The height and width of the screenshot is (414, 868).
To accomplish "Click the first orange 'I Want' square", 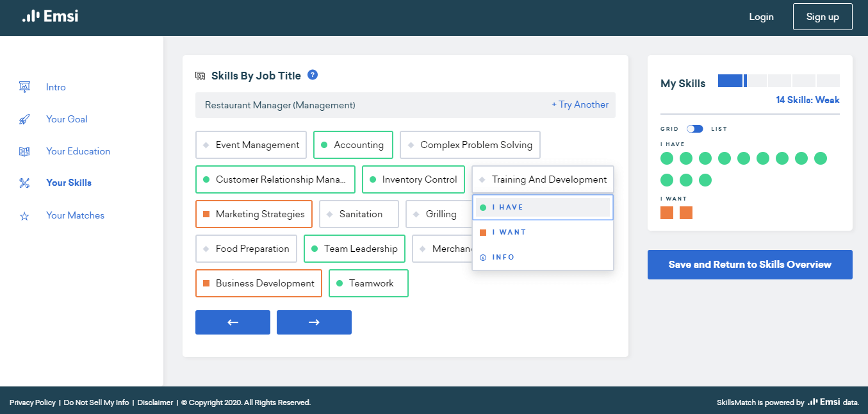I will (667, 212).
